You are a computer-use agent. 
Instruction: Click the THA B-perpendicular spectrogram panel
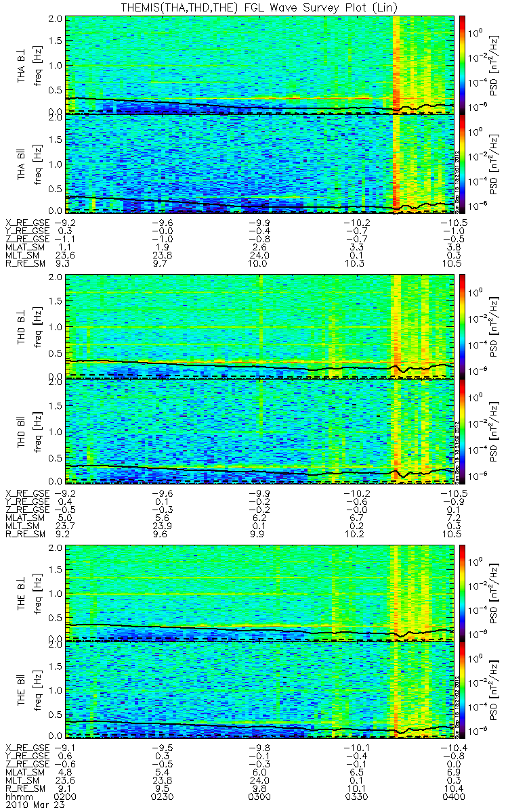(x=258, y=64)
